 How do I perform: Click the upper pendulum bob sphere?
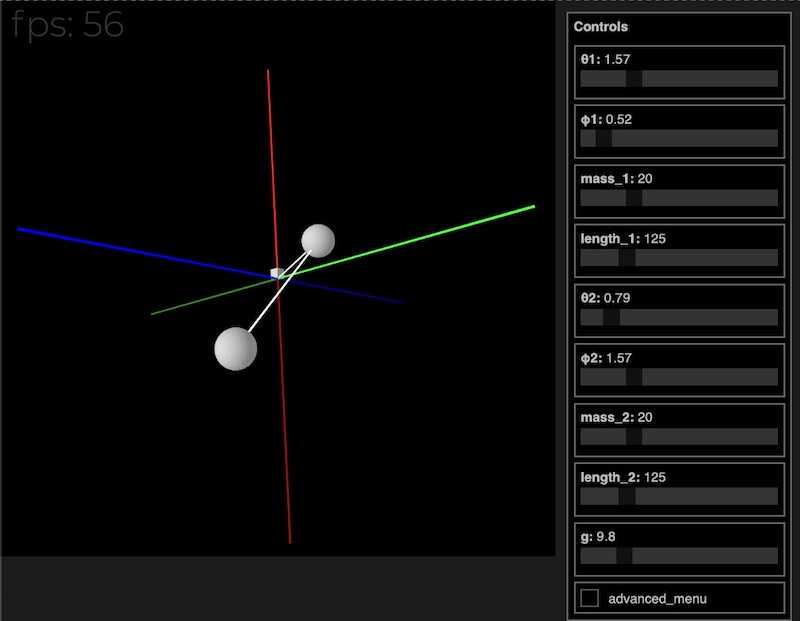pyautogui.click(x=318, y=240)
